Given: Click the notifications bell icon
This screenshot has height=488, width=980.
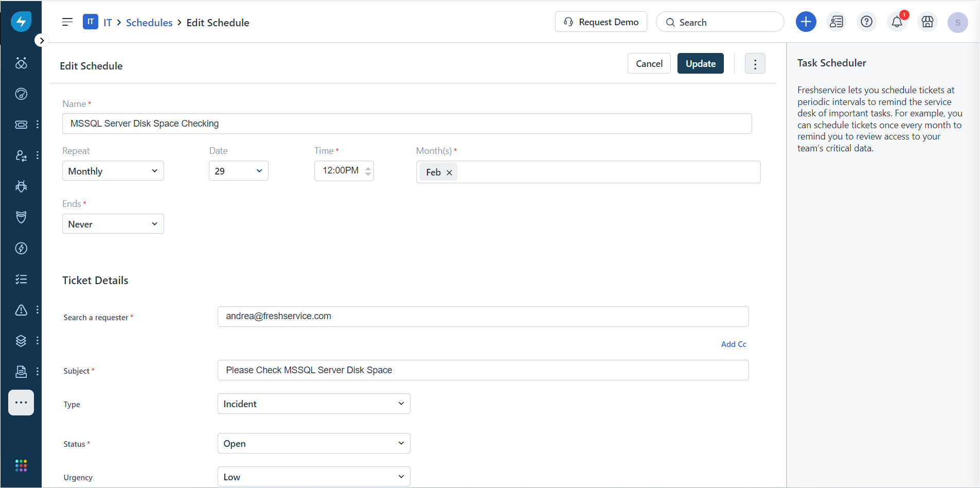Looking at the screenshot, I should (x=897, y=22).
